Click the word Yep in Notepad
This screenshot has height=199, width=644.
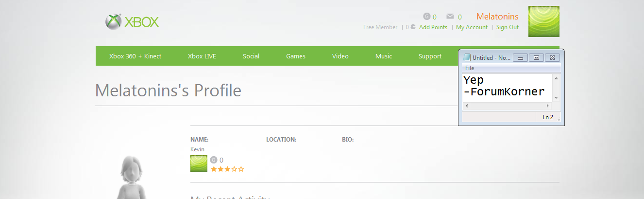click(474, 80)
